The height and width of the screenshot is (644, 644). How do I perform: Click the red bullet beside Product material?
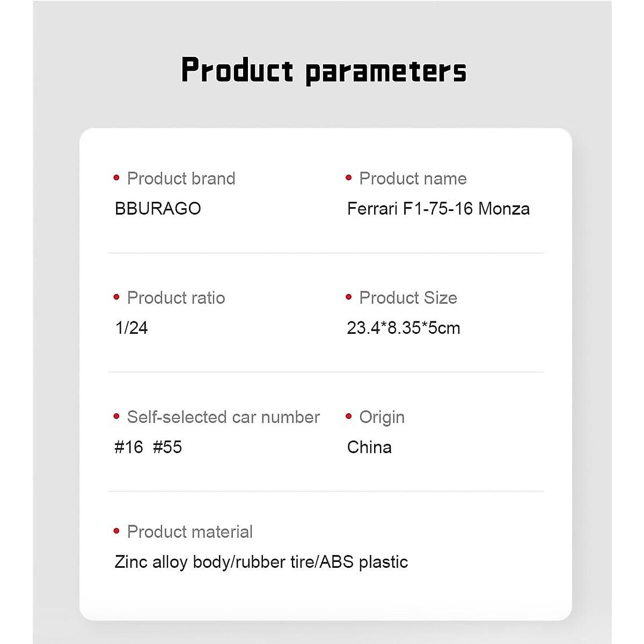[x=116, y=531]
